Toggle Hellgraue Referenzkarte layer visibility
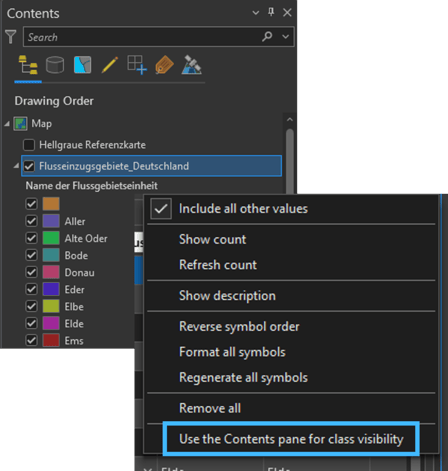This screenshot has width=448, height=471. (x=29, y=145)
